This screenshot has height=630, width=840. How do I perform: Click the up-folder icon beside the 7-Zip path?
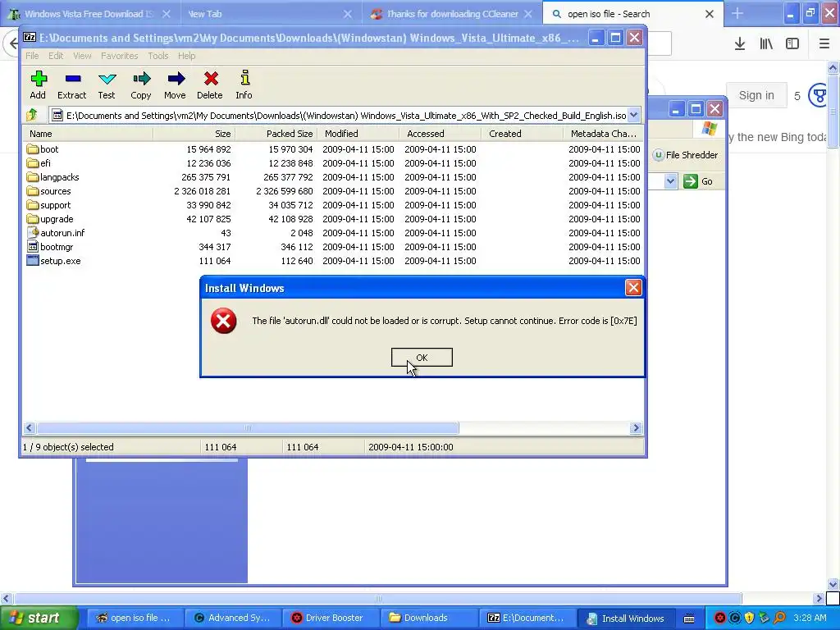point(32,115)
